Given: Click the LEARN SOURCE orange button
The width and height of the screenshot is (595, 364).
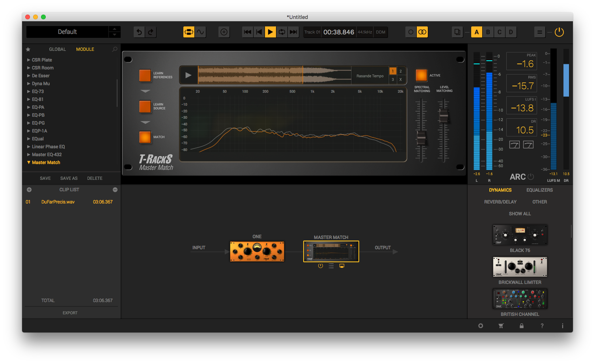Looking at the screenshot, I should 145,106.
